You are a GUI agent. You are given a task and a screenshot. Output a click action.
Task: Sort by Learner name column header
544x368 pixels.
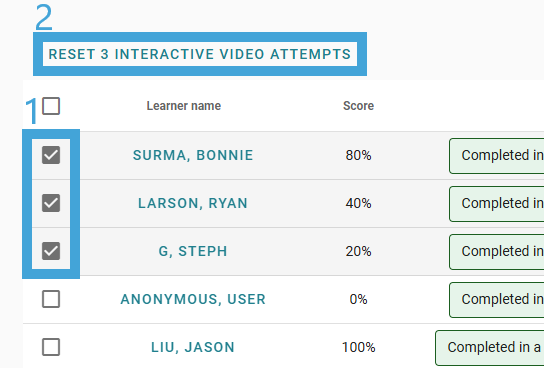pyautogui.click(x=184, y=106)
